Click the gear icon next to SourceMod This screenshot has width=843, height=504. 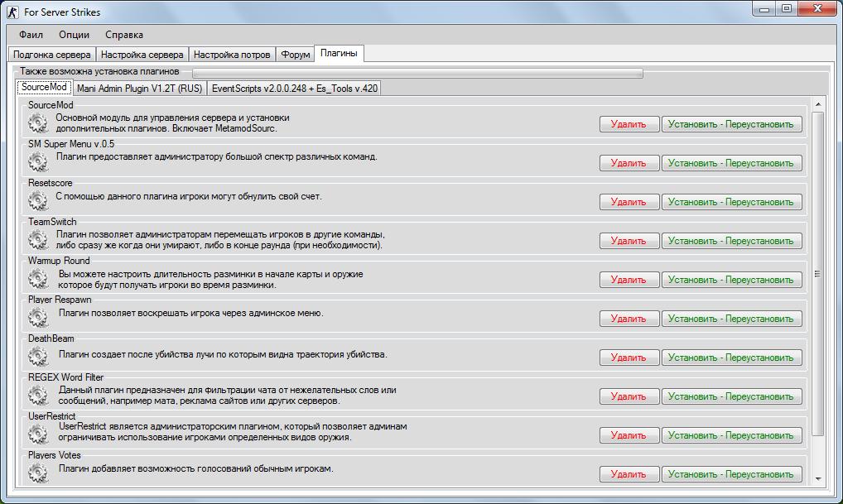[38, 123]
